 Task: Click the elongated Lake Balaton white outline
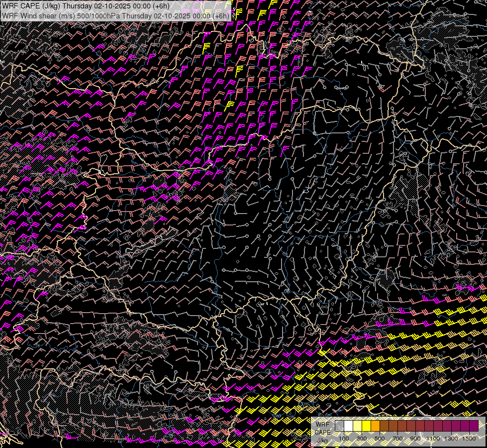coord(151,240)
